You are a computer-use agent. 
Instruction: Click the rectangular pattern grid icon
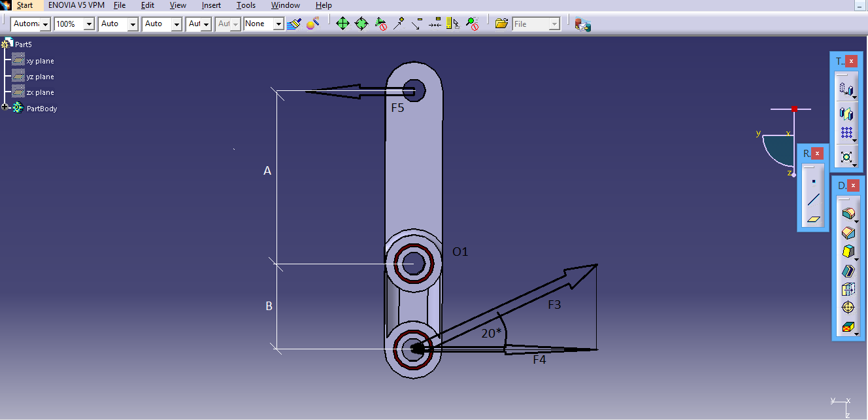point(846,132)
